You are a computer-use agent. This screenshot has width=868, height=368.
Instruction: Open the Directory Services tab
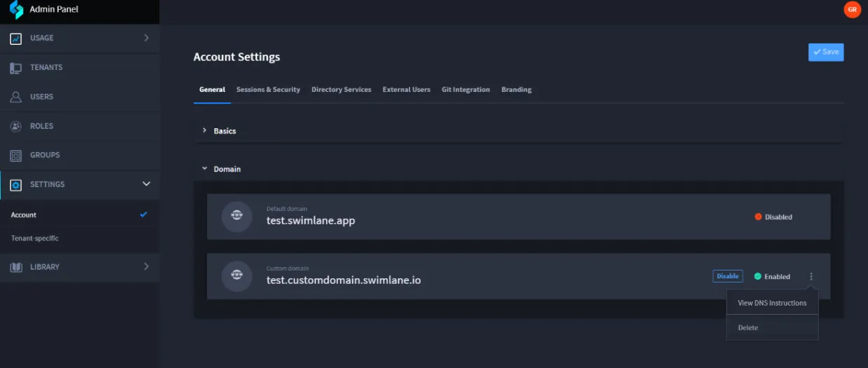click(341, 90)
